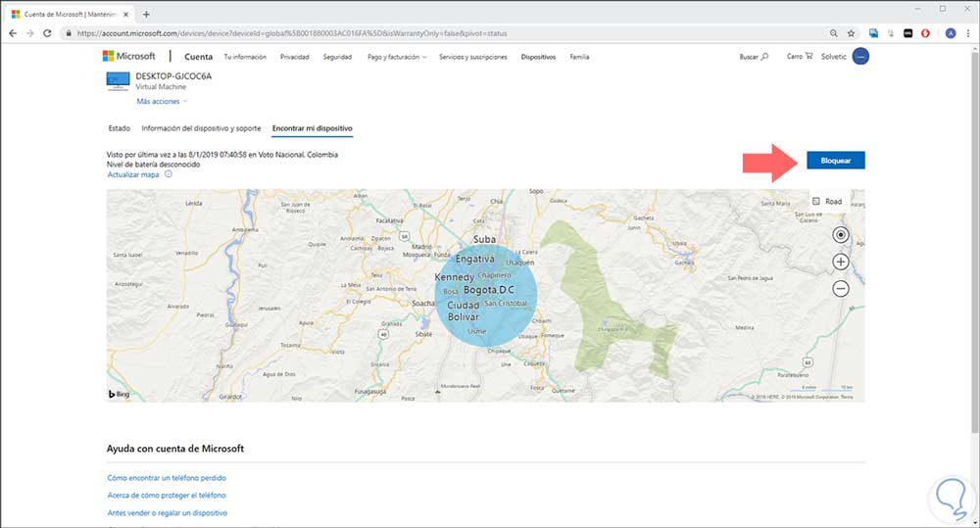980x528 pixels.
Task: Click the Girardot label on map
Action: (230, 397)
